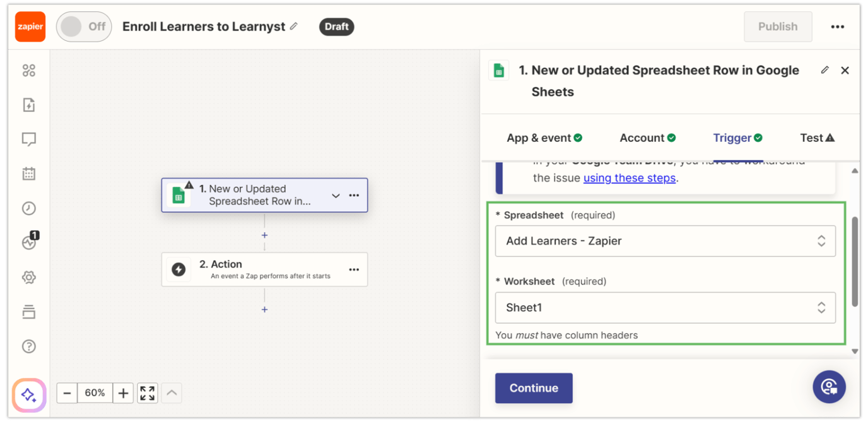
Task: Switch to the Test tab
Action: pyautogui.click(x=812, y=138)
